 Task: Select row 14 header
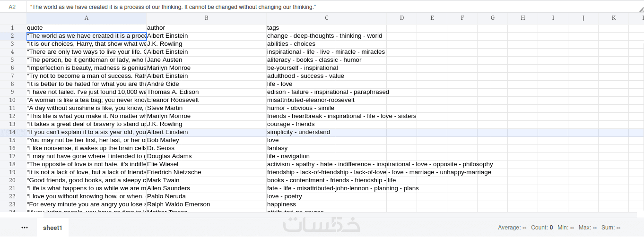(x=12, y=132)
